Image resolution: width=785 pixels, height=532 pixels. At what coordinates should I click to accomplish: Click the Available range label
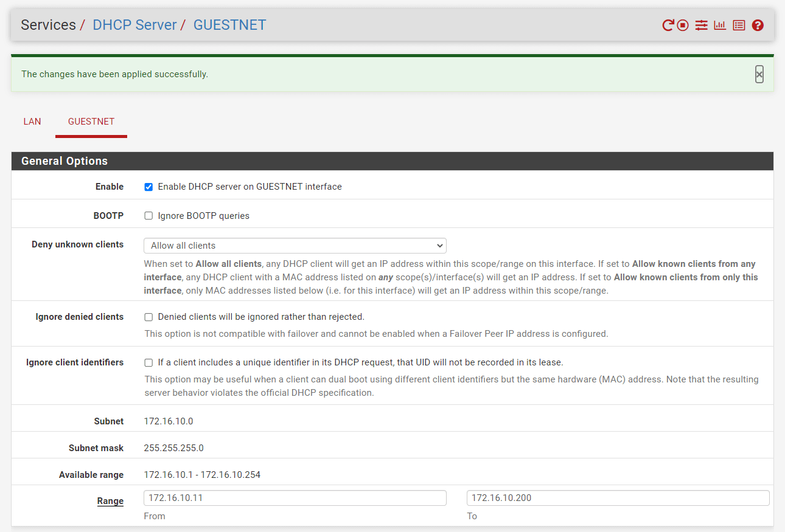[x=91, y=475]
